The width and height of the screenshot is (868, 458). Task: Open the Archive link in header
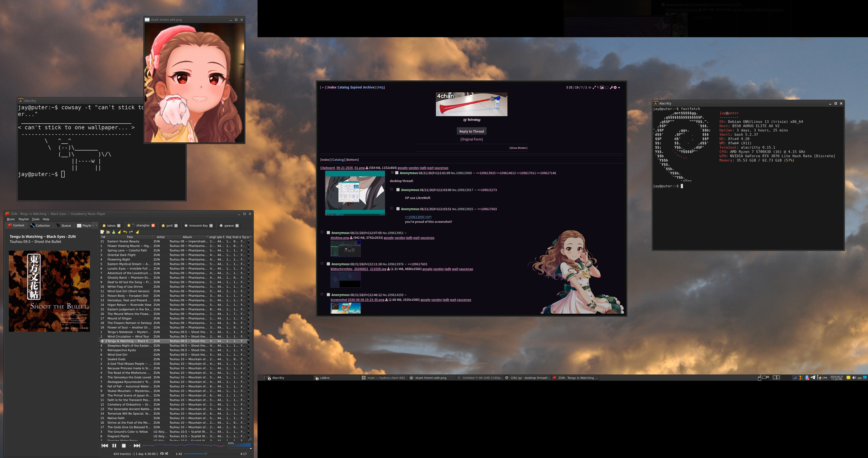tap(369, 87)
